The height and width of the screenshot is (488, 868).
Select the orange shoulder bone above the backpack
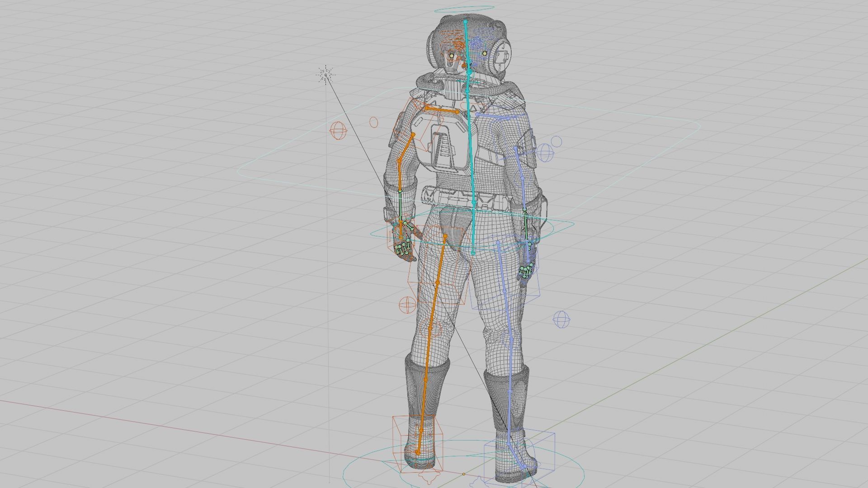[x=442, y=110]
